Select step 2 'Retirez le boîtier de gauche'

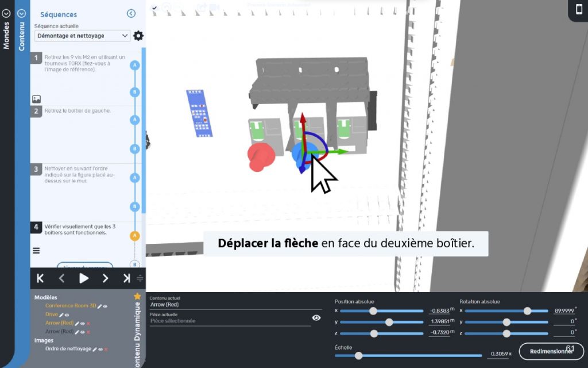coord(78,111)
